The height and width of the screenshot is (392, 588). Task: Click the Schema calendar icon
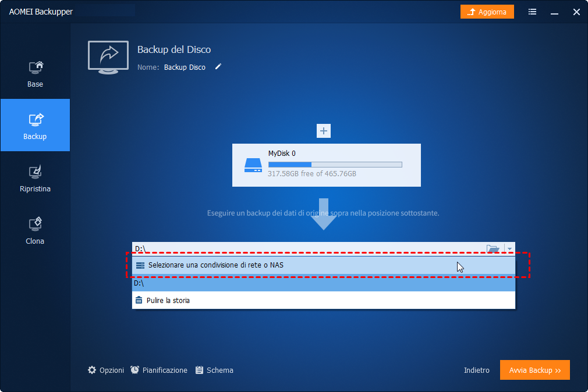(x=200, y=370)
